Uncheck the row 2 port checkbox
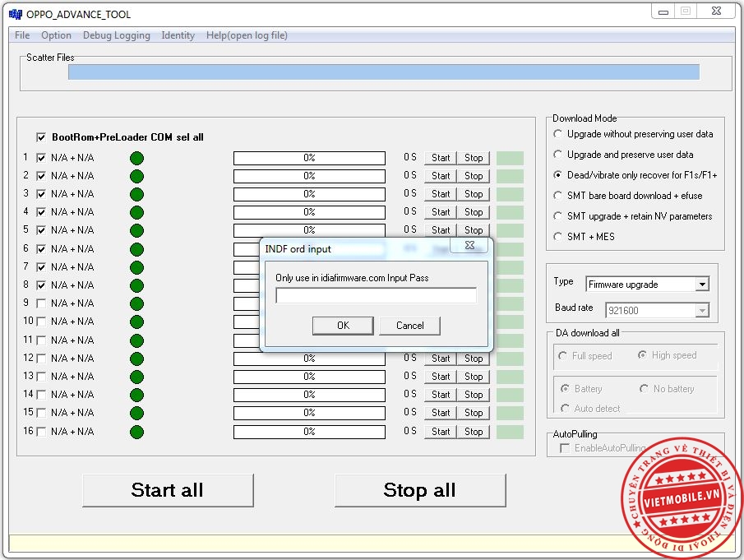This screenshot has width=744, height=560. coord(41,176)
